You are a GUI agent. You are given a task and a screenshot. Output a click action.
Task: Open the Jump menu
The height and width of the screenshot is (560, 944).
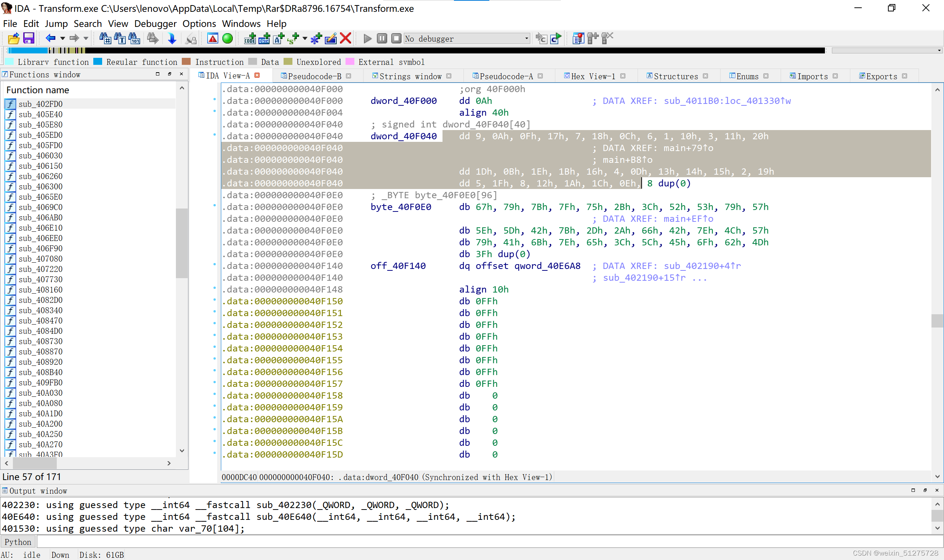click(56, 24)
